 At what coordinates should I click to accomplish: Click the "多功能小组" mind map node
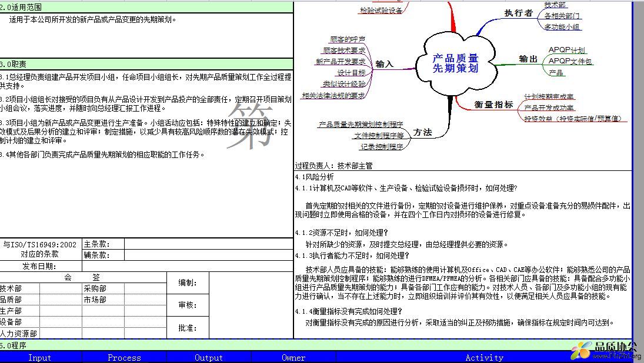tap(562, 26)
